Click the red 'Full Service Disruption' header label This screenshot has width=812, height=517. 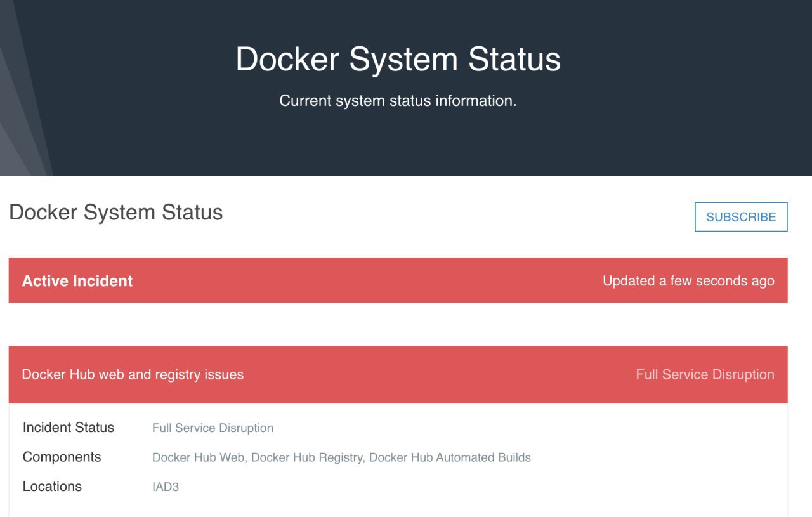point(705,375)
